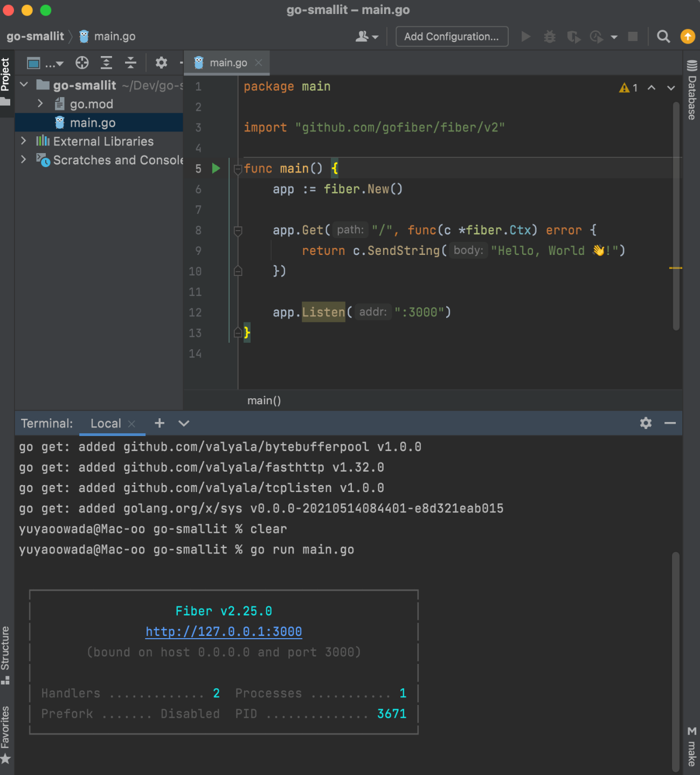The width and height of the screenshot is (700, 775).
Task: Click the Add Configuration button
Action: pos(452,37)
